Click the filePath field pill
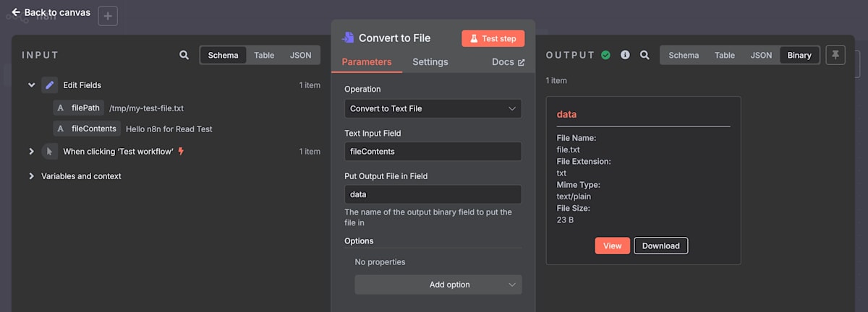 click(x=79, y=108)
